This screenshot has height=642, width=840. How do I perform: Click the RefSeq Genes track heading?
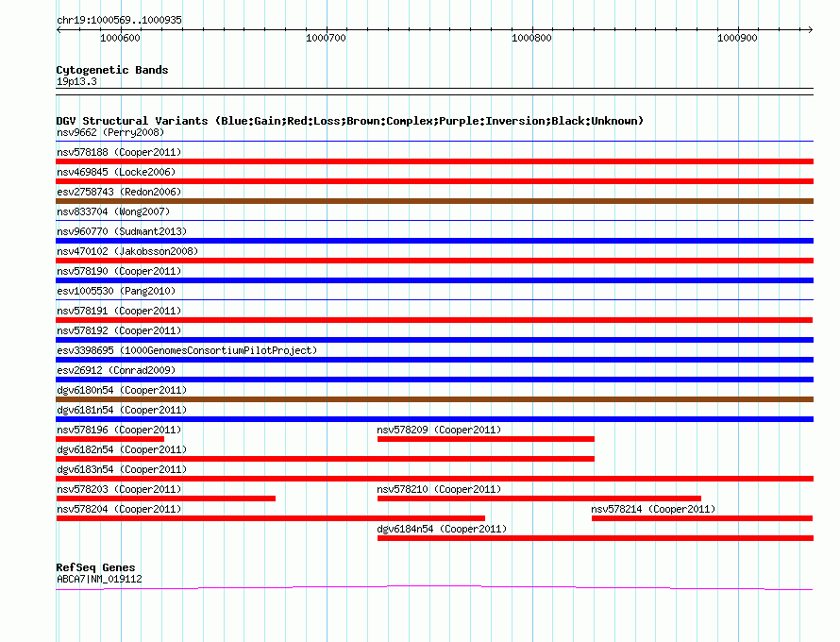[x=95, y=567]
